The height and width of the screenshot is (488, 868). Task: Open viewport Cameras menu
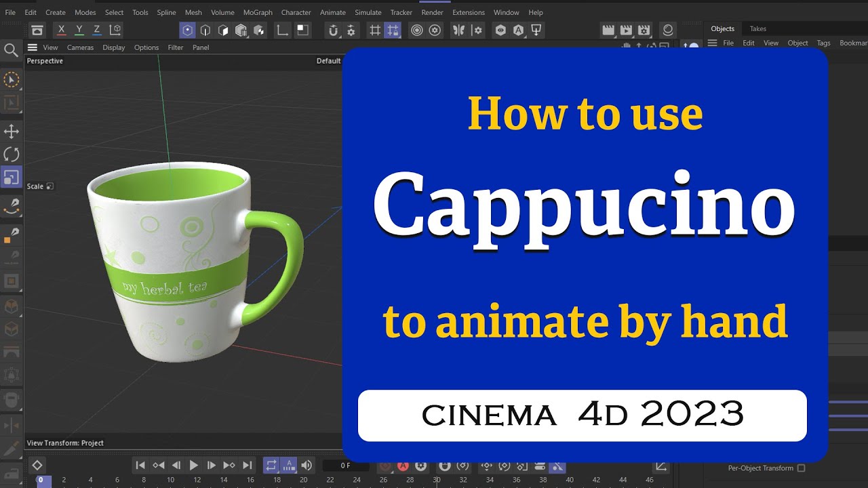80,47
